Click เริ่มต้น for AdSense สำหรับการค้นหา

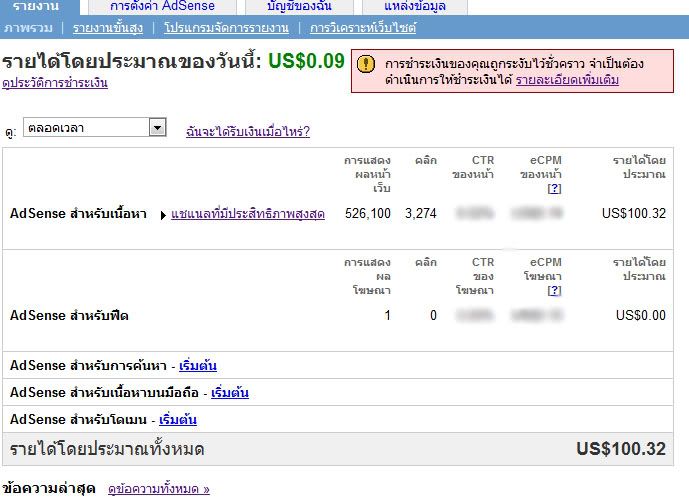click(x=197, y=365)
